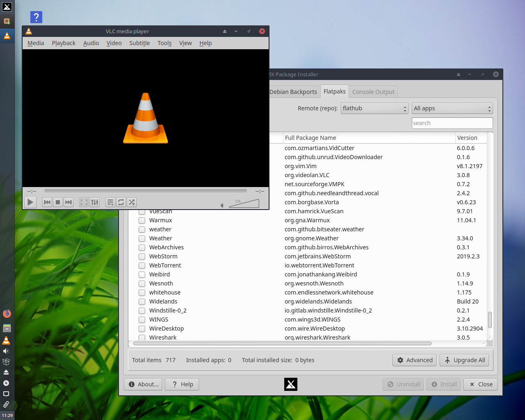
Task: Enable random shuffle in VLC
Action: (132, 202)
